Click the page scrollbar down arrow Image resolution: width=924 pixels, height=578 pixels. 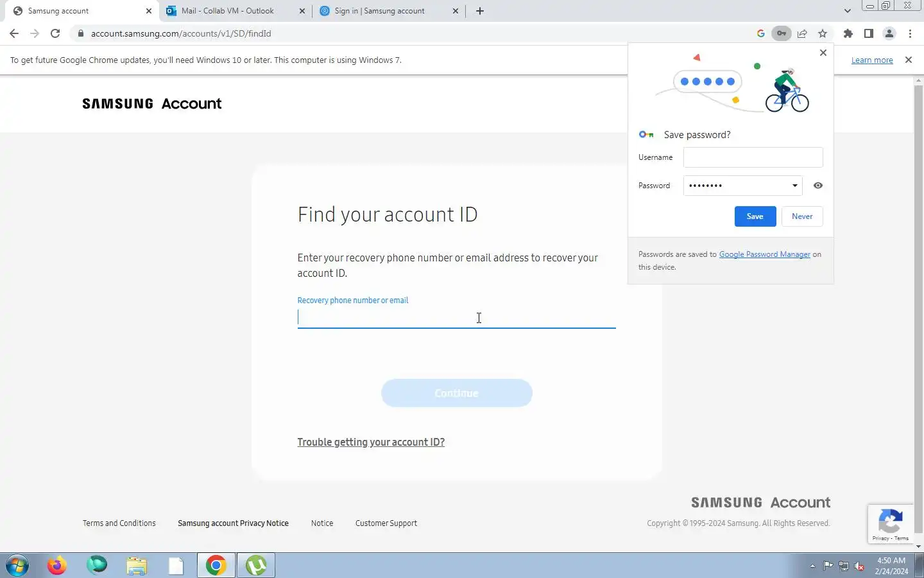[x=918, y=547]
